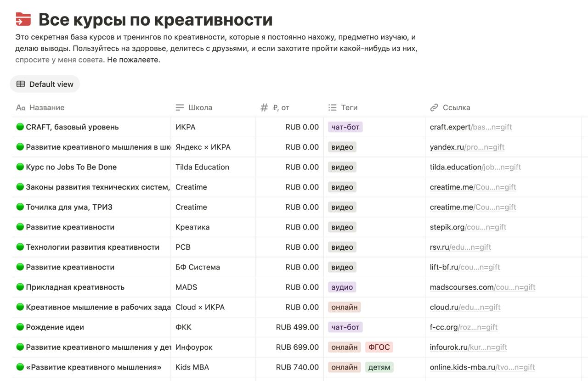The height and width of the screenshot is (381, 588).
Task: Open the rsv.ru link
Action: tap(460, 247)
